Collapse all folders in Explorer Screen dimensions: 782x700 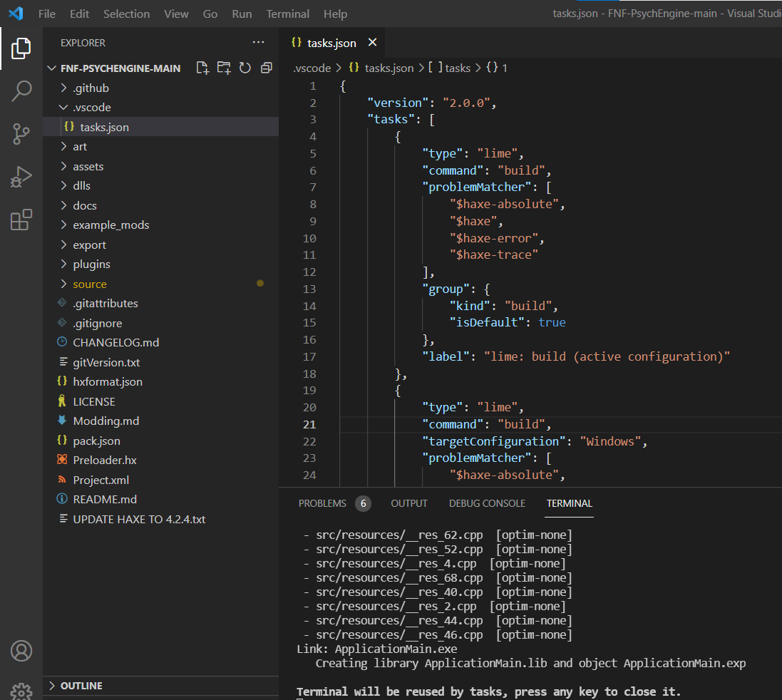point(266,68)
